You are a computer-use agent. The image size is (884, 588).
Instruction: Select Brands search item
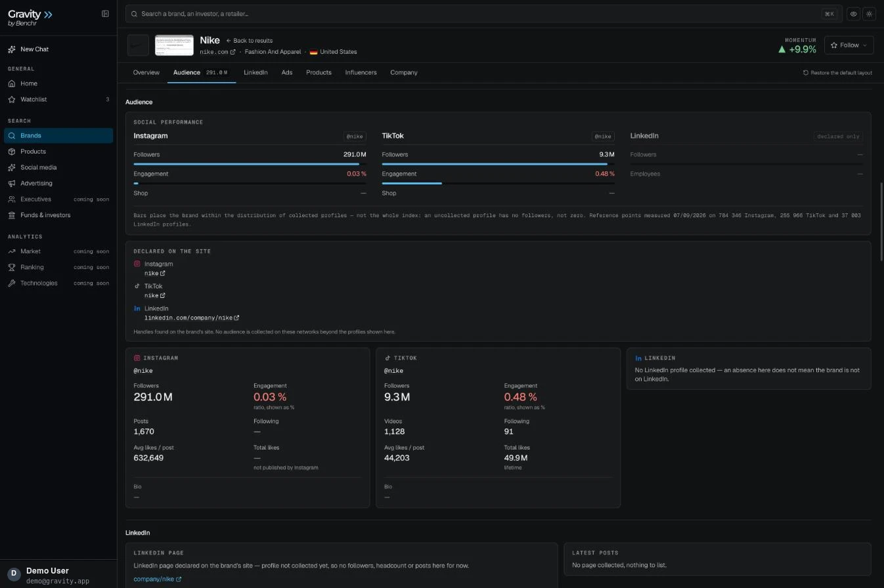tap(58, 136)
